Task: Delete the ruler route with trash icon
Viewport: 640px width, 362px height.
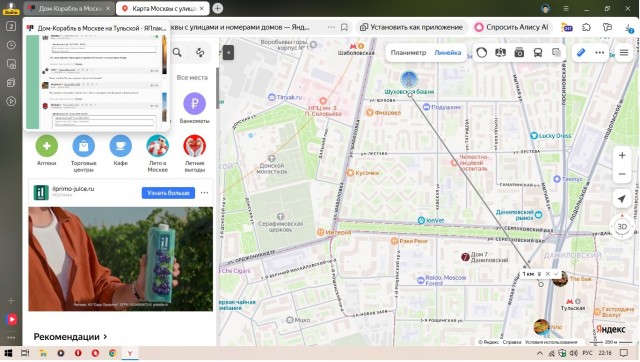Action: (539, 274)
